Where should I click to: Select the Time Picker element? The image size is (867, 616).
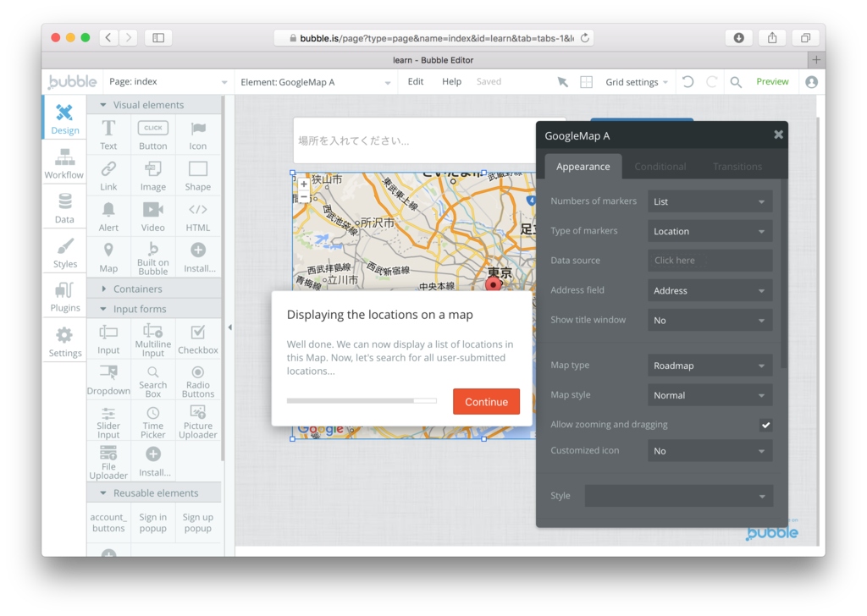coord(153,421)
